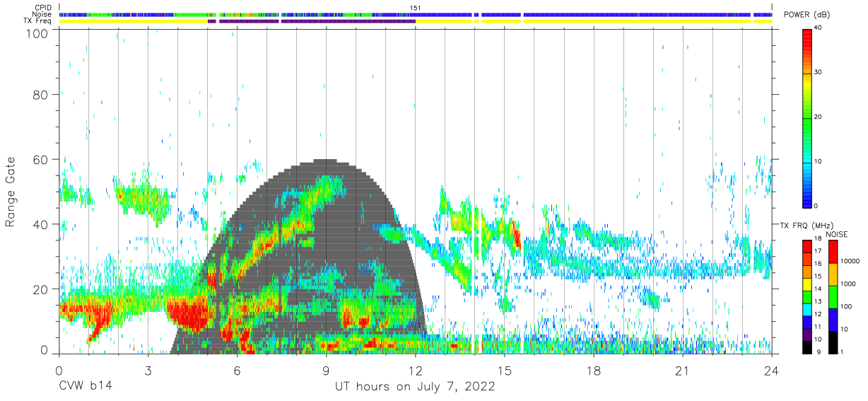Click the 20 tick on Range Gate axis
The width and height of the screenshot is (868, 401).
(40, 289)
